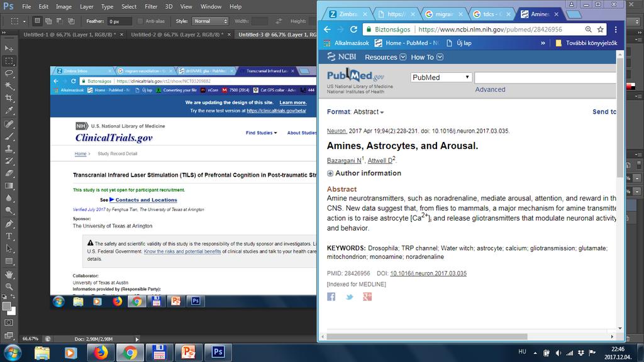Select the Eraser tool
Screen dimensions: 644x362
9,173
